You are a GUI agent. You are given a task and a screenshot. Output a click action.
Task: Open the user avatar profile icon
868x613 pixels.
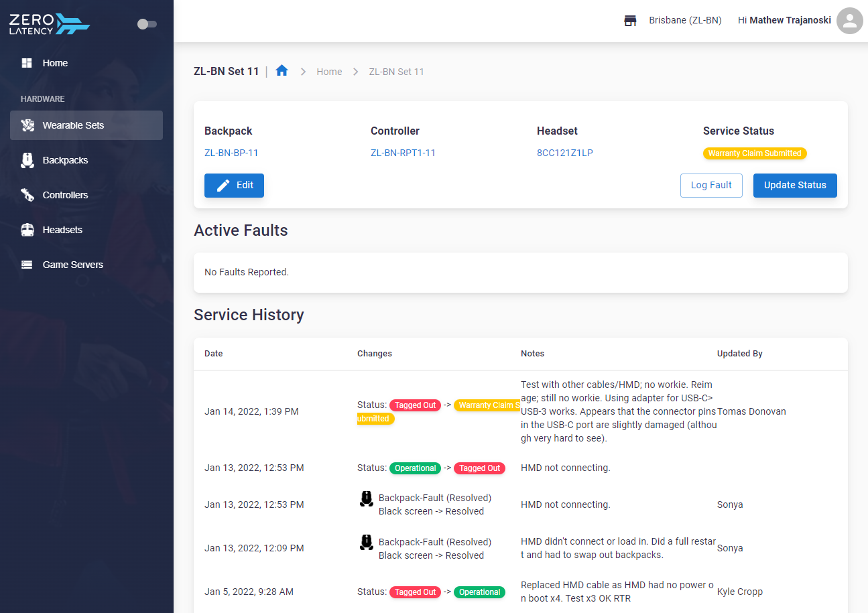pyautogui.click(x=850, y=21)
